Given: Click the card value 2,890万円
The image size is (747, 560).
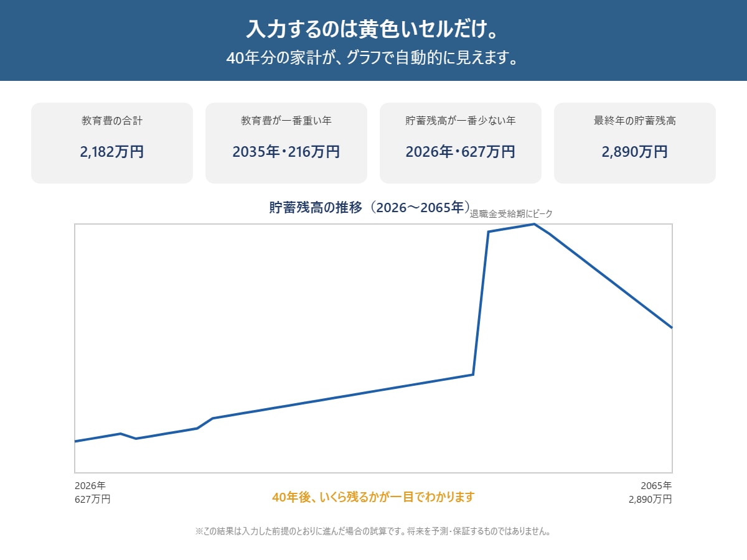Looking at the screenshot, I should coord(635,152).
